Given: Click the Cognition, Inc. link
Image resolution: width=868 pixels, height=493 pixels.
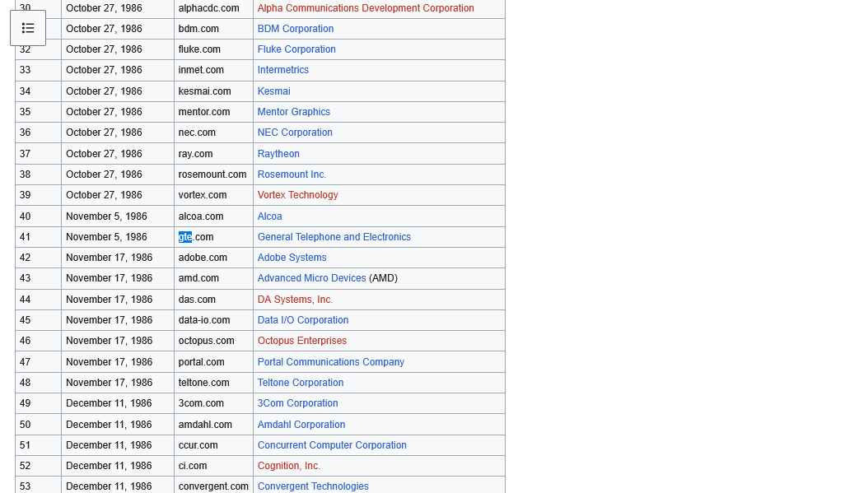Looking at the screenshot, I should tap(288, 466).
